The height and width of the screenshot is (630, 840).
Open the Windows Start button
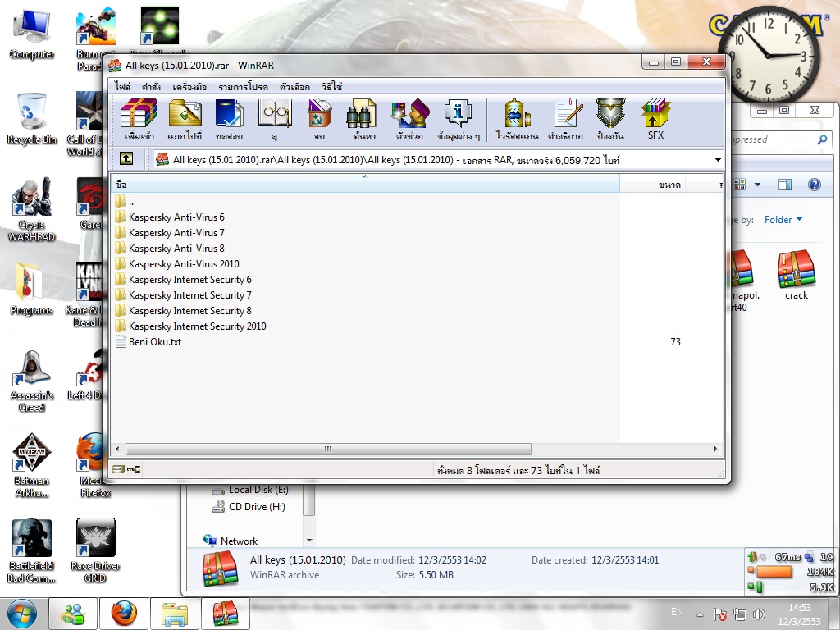[21, 614]
